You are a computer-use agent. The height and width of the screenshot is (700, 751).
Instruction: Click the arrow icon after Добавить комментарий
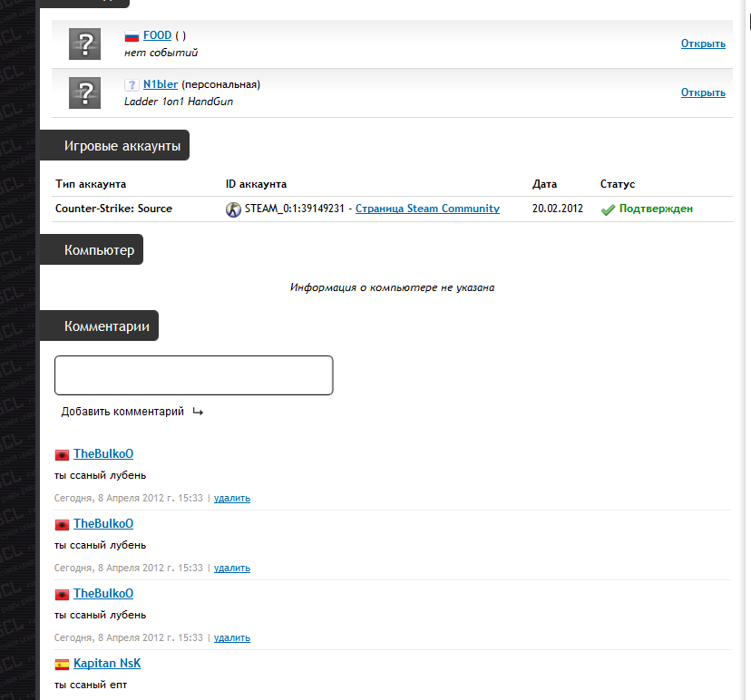(198, 412)
